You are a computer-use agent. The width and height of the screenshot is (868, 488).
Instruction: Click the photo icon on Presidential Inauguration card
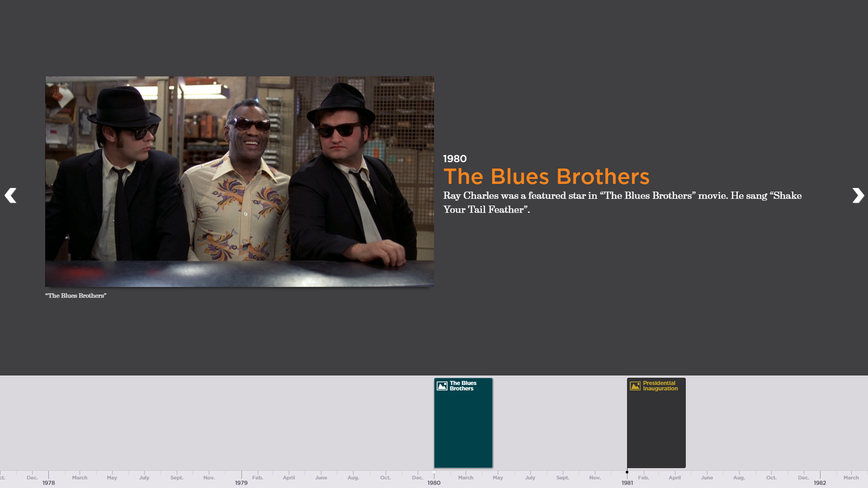634,385
